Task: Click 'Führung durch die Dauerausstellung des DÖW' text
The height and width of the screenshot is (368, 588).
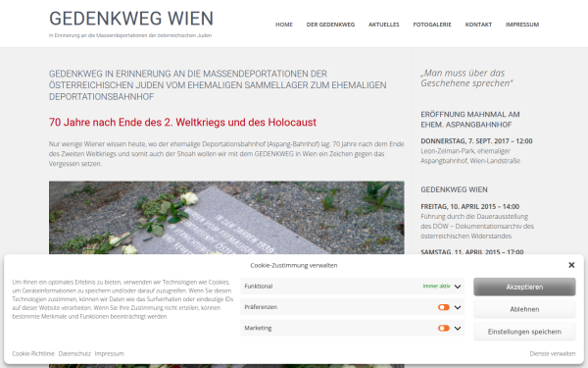Action: 477,226
